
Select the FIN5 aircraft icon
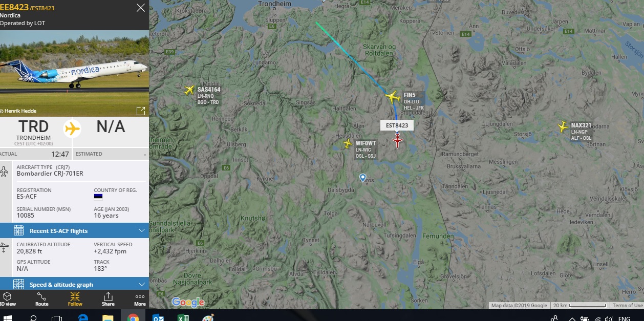coord(392,96)
